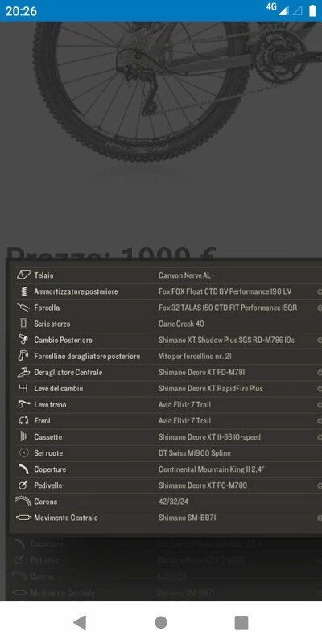Image resolution: width=322 pixels, height=644 pixels.
Task: Tap the Leve freno brake lever icon
Action: pos(24,405)
